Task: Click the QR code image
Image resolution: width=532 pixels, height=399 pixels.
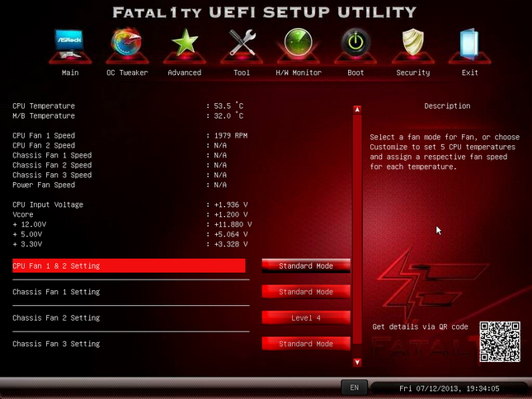Action: point(500,342)
